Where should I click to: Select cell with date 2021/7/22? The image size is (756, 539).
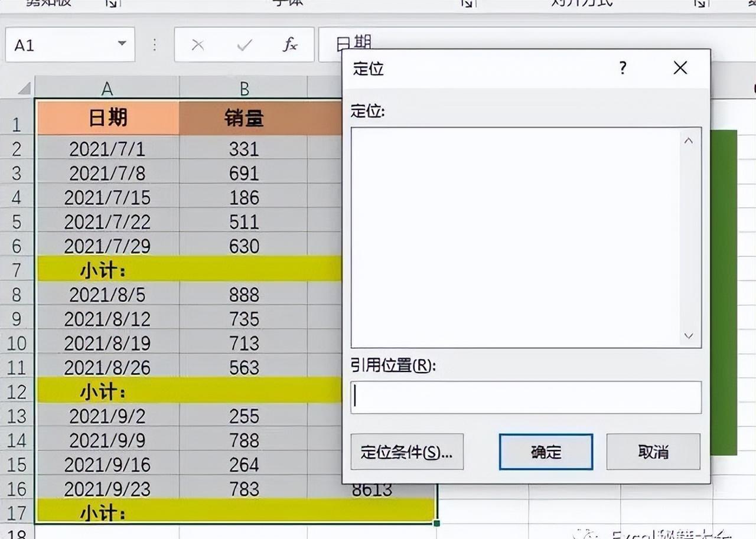[107, 221]
